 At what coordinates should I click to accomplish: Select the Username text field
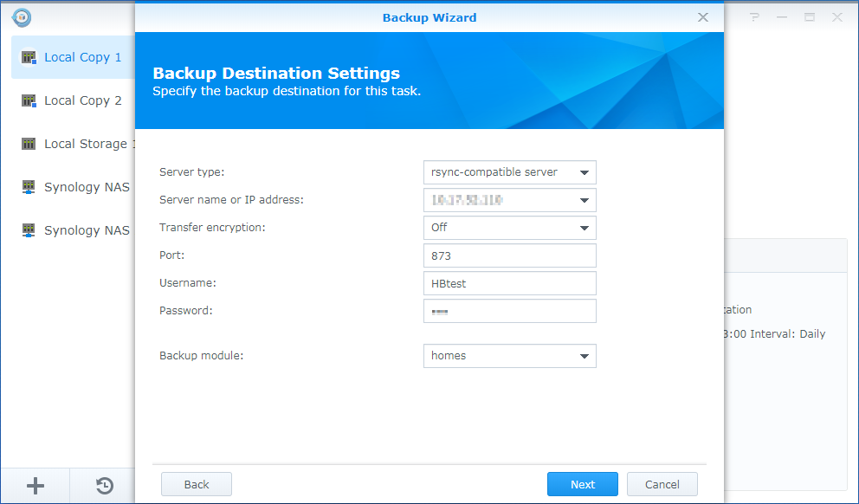(x=509, y=282)
